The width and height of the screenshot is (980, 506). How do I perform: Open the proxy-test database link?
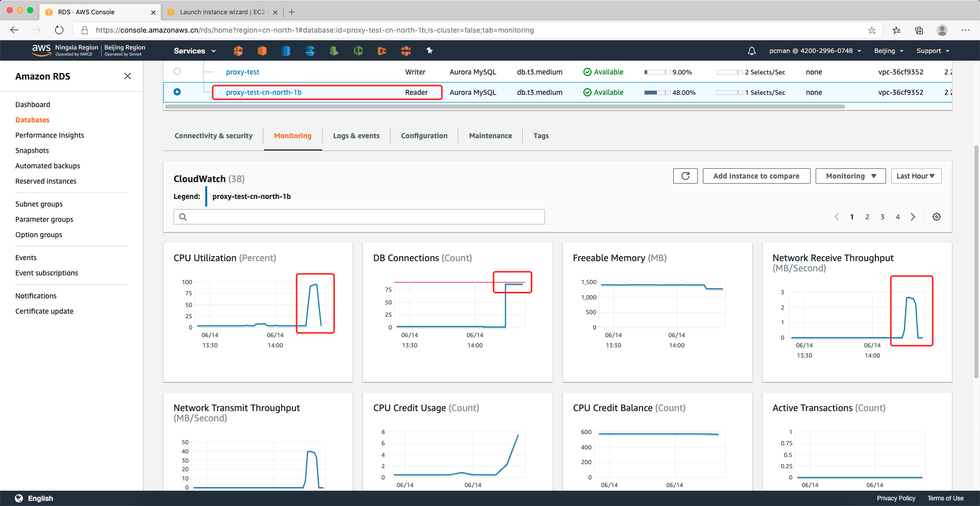point(242,72)
